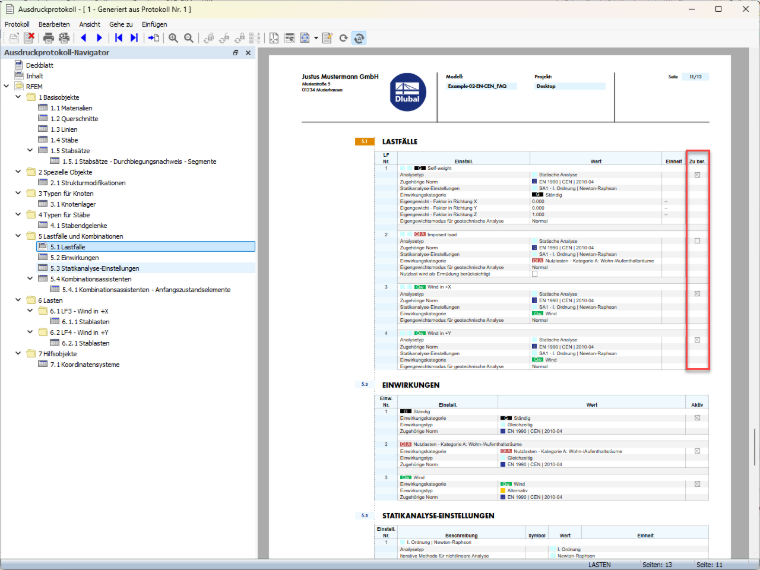Open the Bearbeiten menu
This screenshot has width=760, height=570.
(54, 24)
